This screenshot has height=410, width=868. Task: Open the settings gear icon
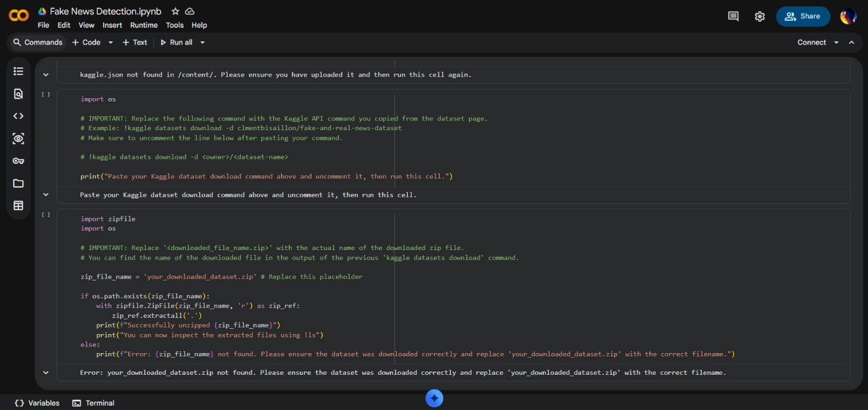point(759,17)
